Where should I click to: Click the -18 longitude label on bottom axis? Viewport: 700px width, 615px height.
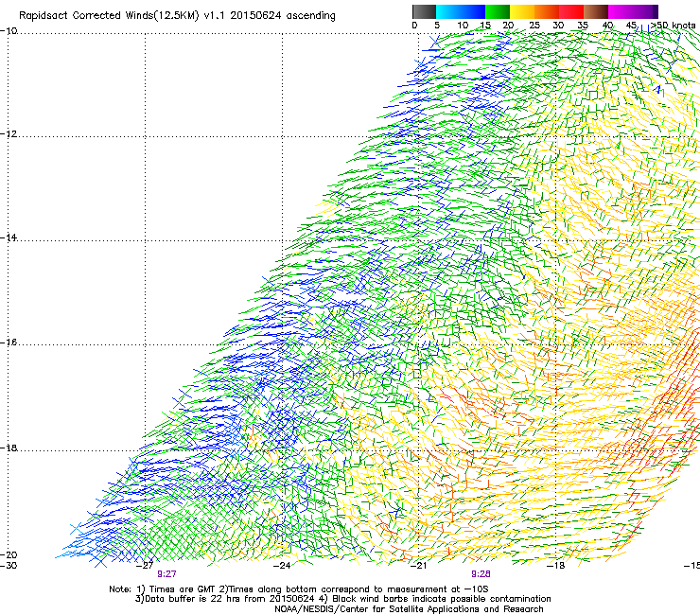pos(556,566)
